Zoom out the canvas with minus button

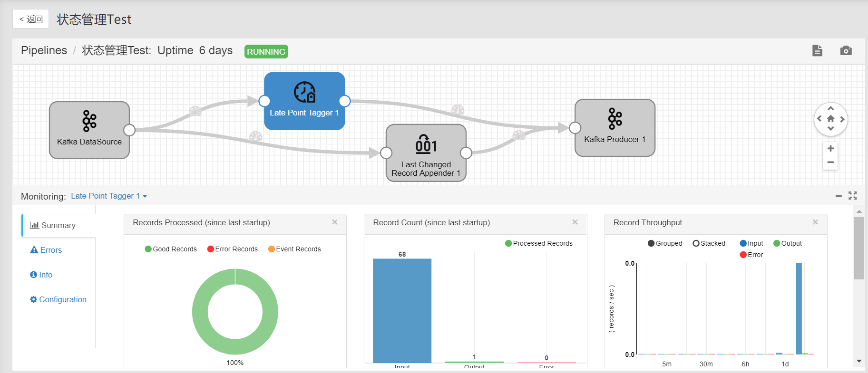tap(830, 163)
